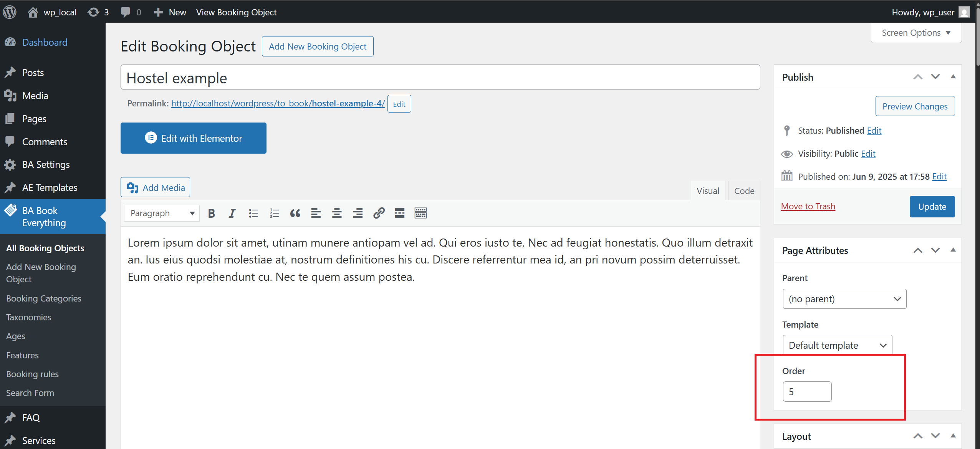Open Booking Categories in the sidebar

[44, 298]
